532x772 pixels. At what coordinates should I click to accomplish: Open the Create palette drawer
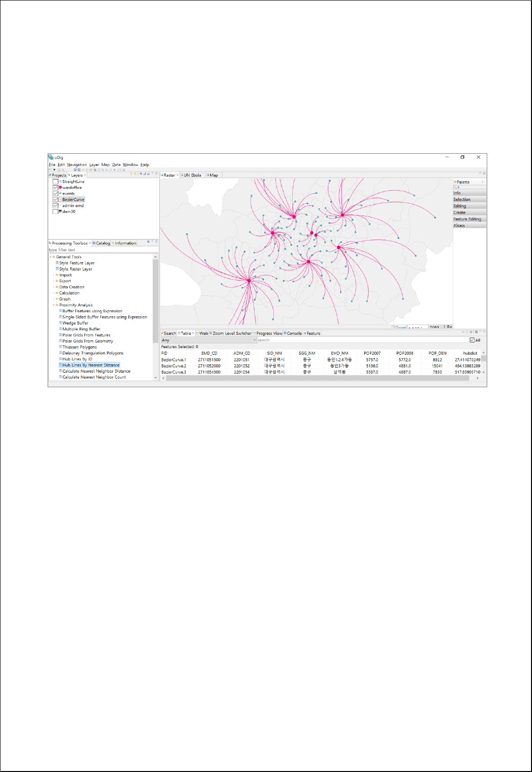pyautogui.click(x=469, y=213)
